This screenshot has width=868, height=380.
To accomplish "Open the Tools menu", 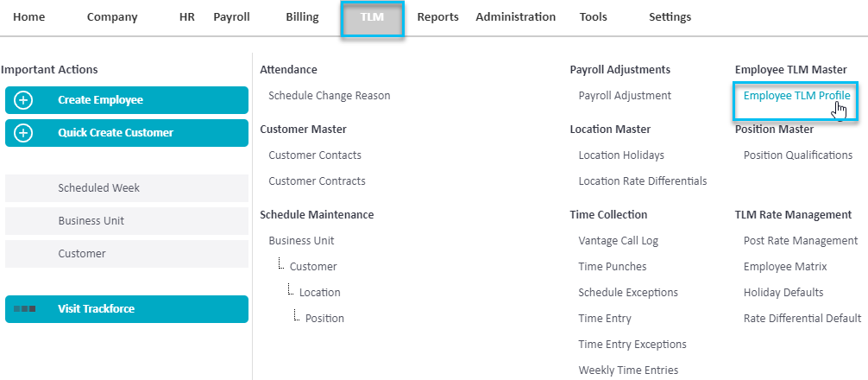I will pos(593,17).
